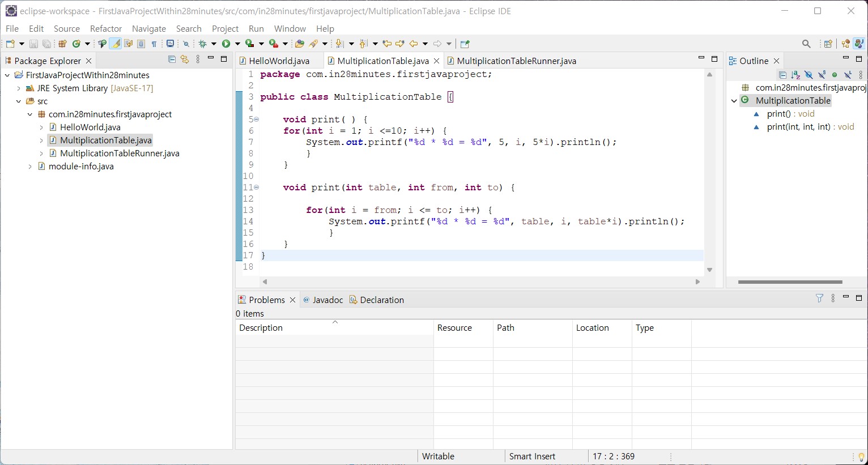Click the Open Type folder icon
This screenshot has height=465, width=868.
(x=300, y=44)
